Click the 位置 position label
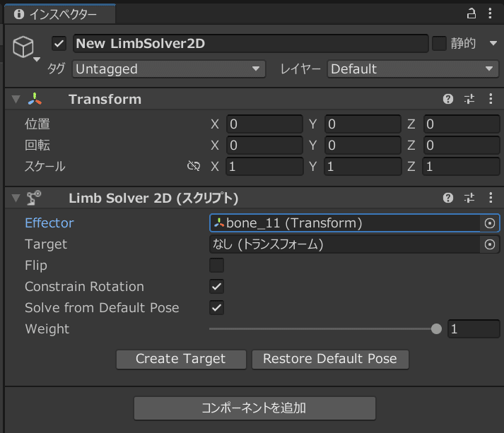Screen dimensions: 504x433 click(x=37, y=124)
